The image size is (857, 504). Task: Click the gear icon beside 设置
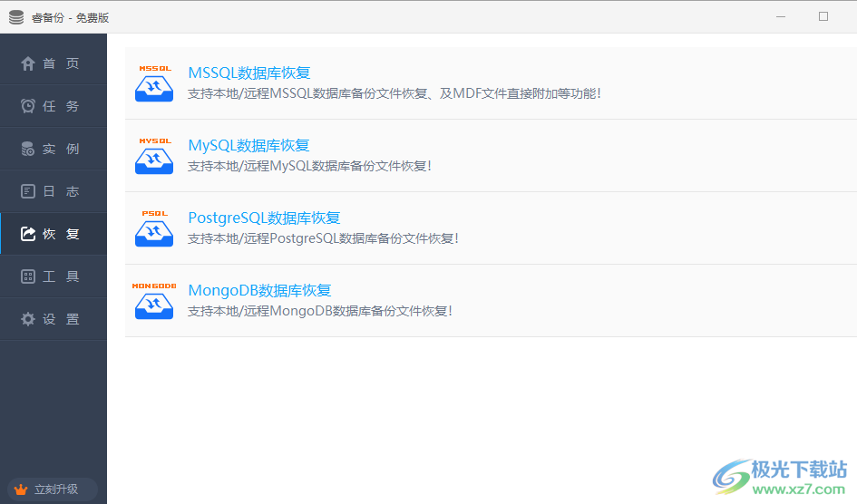tap(28, 319)
